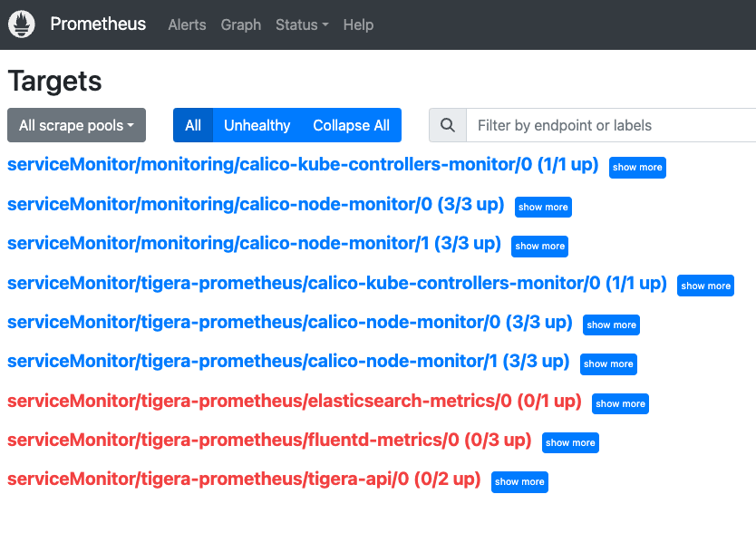Show more for tigera-api/0

(519, 482)
